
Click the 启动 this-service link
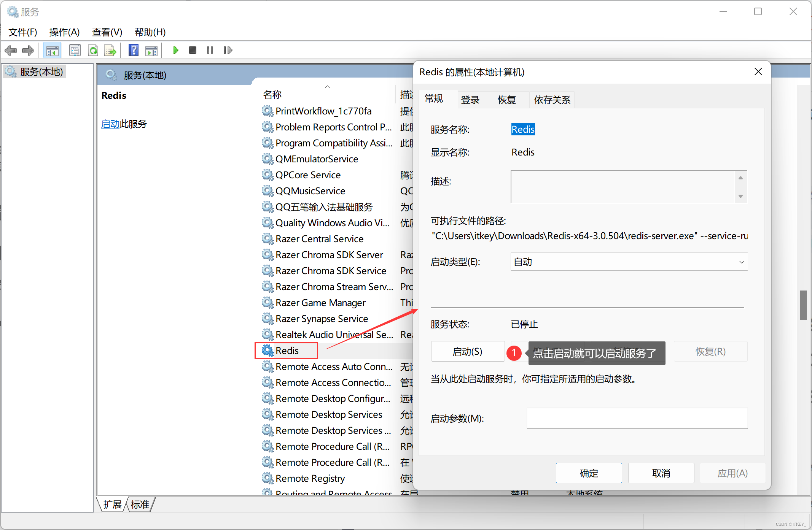pyautogui.click(x=110, y=124)
